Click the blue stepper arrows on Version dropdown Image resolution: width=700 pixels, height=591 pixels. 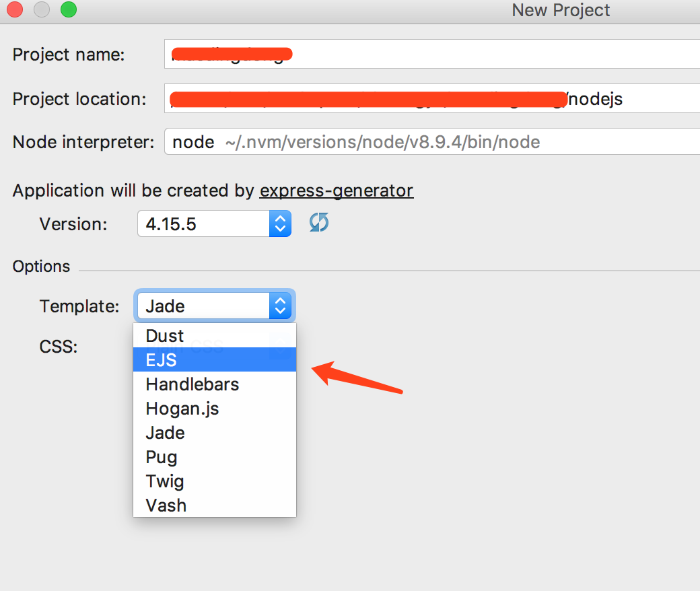tap(280, 223)
